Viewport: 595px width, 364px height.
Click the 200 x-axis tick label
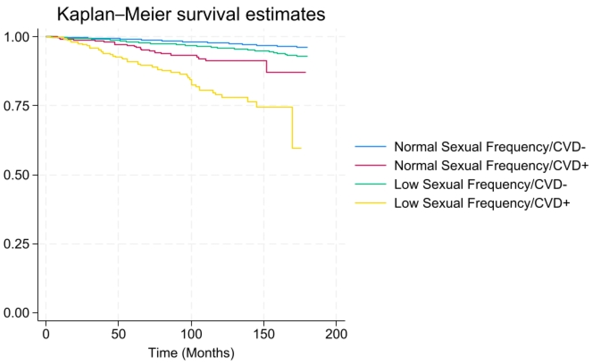336,334
